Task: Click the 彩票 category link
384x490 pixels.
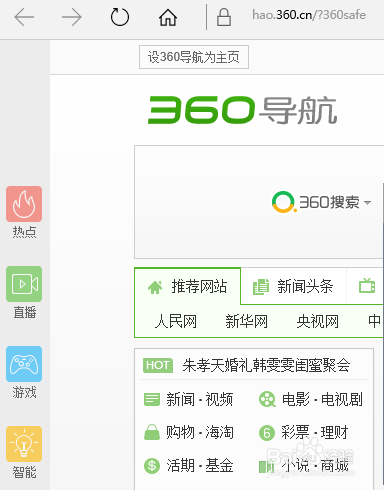Action: point(296,433)
